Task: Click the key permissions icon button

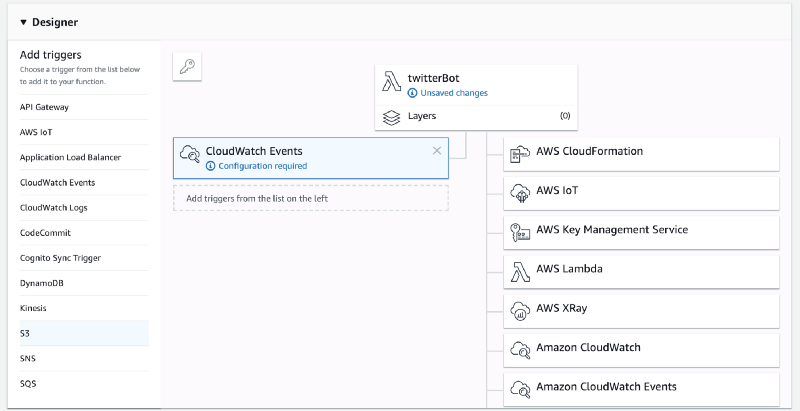Action: (187, 66)
